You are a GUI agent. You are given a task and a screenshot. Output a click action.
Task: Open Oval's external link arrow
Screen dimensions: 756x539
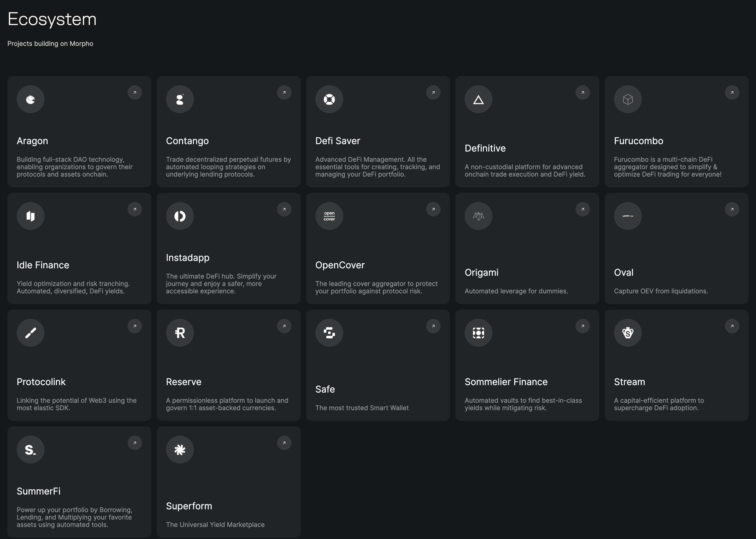click(732, 209)
